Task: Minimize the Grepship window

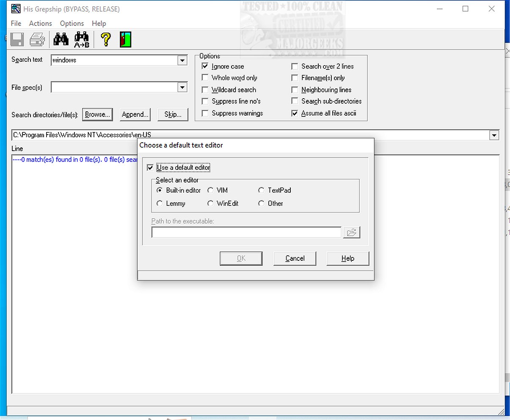Action: (440, 9)
